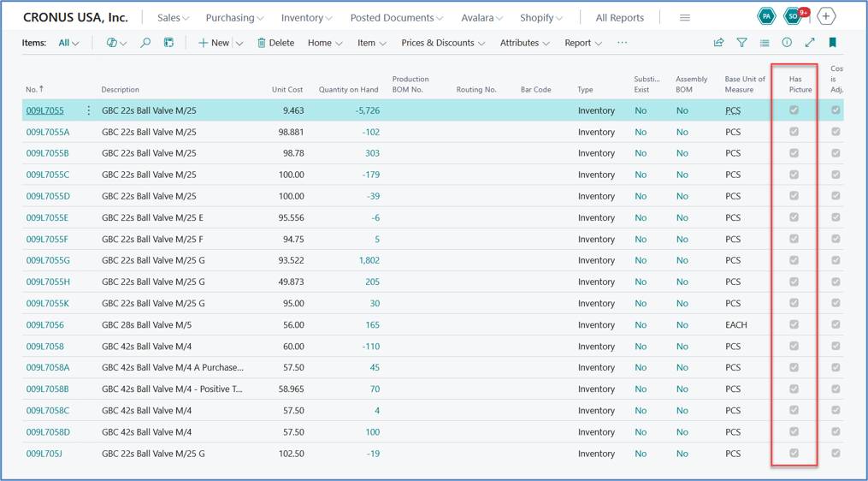Click All Reports

[x=619, y=18]
